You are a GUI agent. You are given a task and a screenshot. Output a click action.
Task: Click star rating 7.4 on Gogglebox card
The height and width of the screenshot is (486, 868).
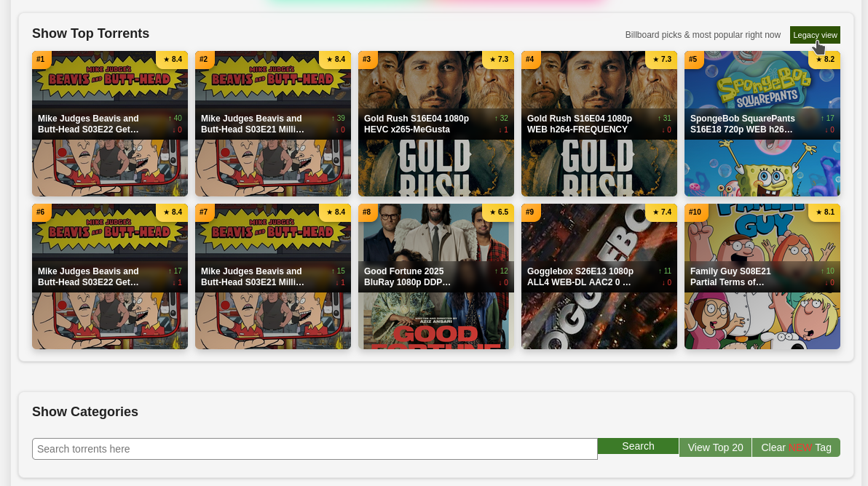tap(661, 212)
